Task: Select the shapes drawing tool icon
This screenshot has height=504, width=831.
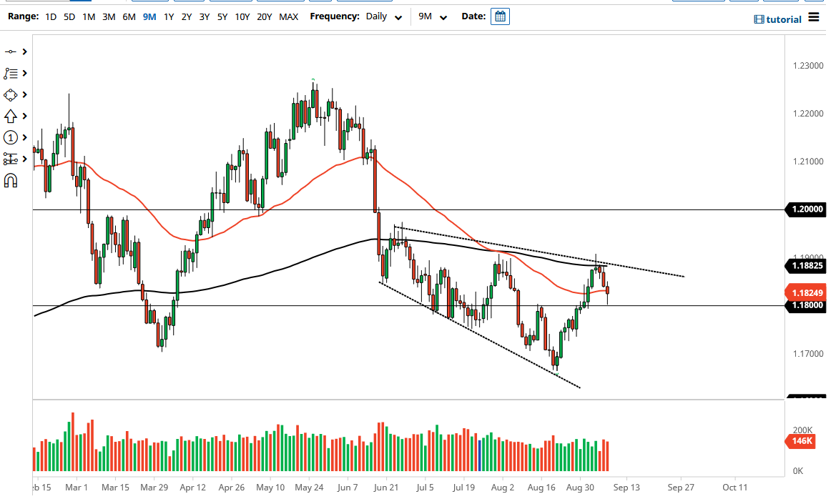Action: point(11,94)
